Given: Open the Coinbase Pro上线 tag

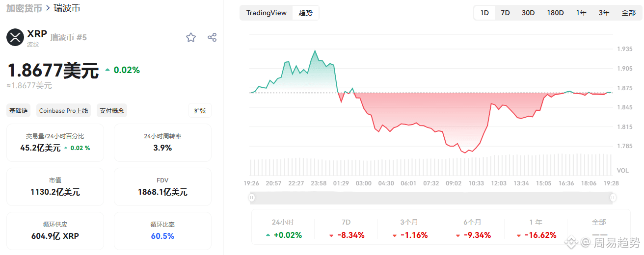Looking at the screenshot, I should (64, 111).
